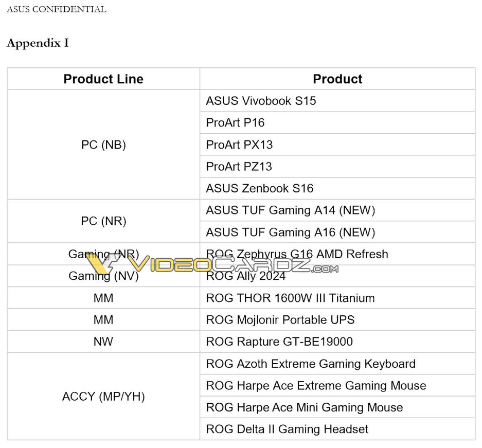Click the "Appendix I" heading

pyautogui.click(x=38, y=43)
